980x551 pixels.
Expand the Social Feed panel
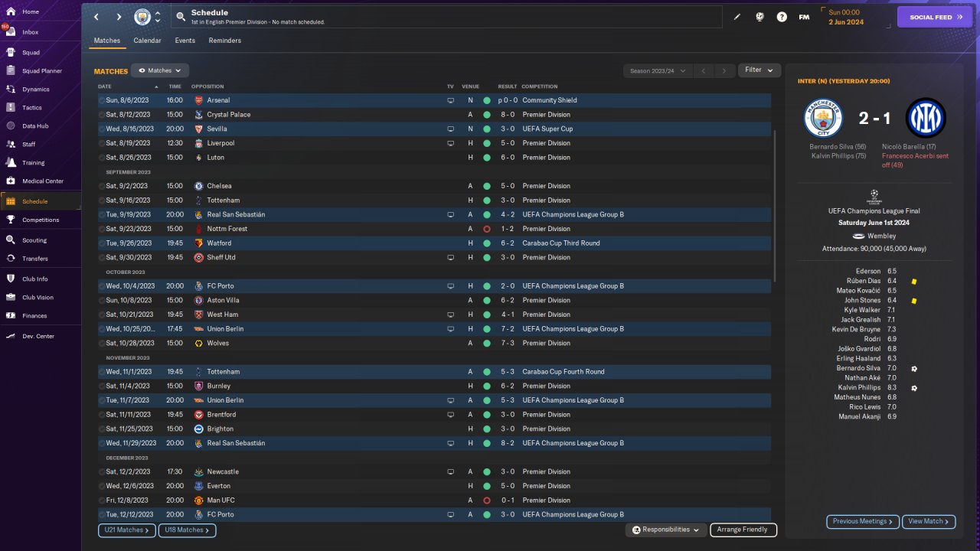click(934, 17)
